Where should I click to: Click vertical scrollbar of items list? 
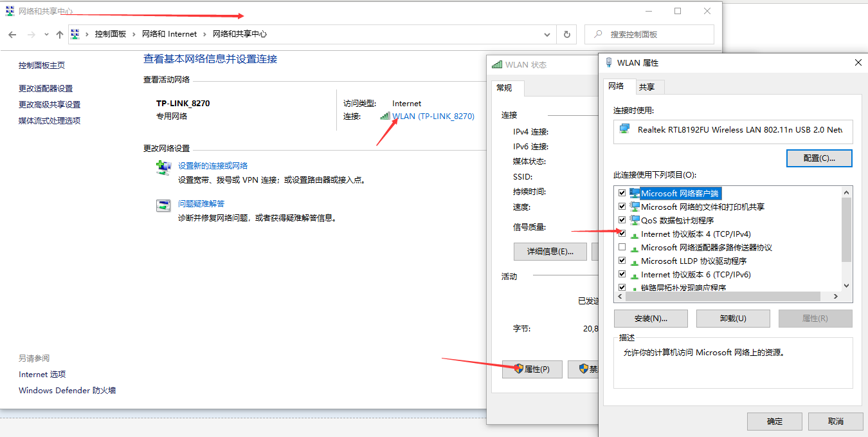point(846,230)
